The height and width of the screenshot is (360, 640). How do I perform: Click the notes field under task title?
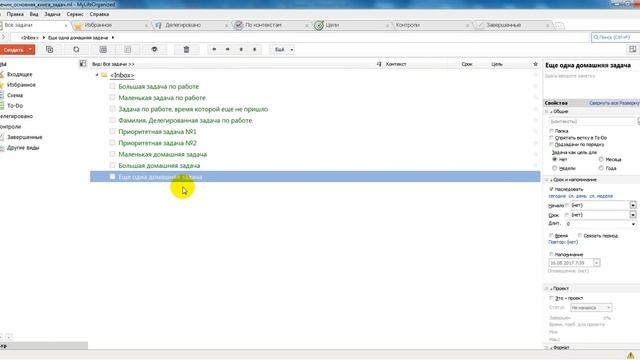pyautogui.click(x=592, y=84)
